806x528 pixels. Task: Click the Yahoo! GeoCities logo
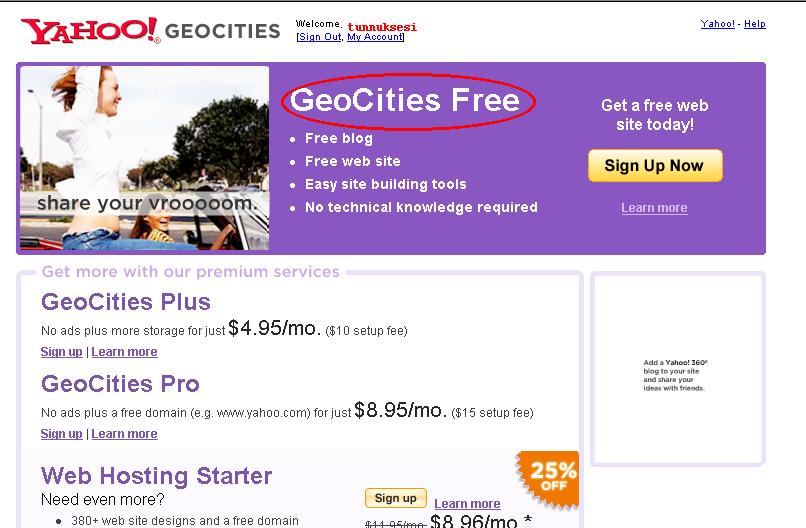click(x=150, y=31)
